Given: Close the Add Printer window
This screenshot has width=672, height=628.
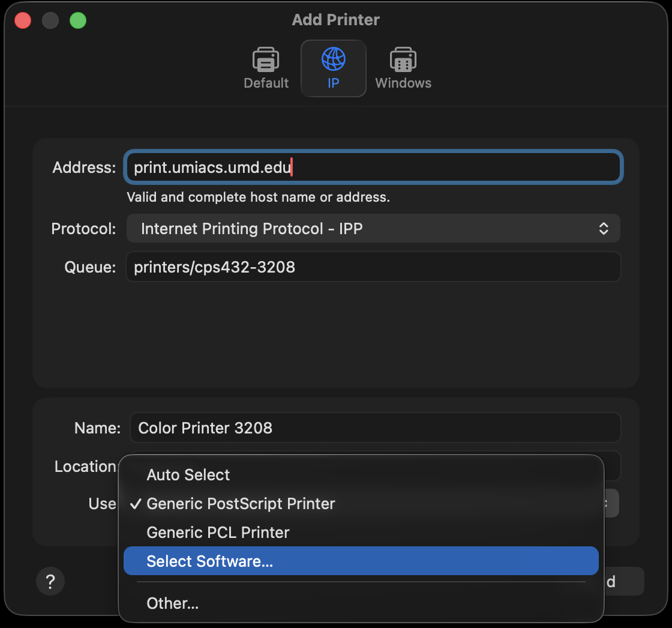Looking at the screenshot, I should click(x=23, y=20).
